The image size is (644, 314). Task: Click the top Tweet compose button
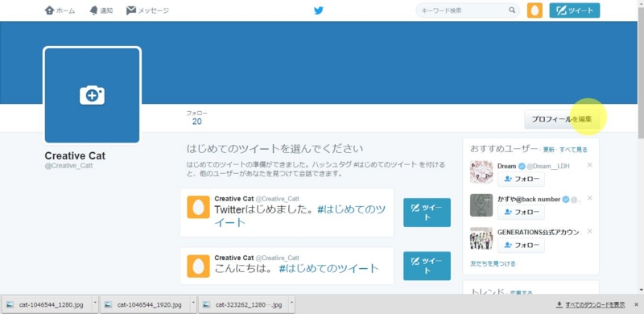575,10
